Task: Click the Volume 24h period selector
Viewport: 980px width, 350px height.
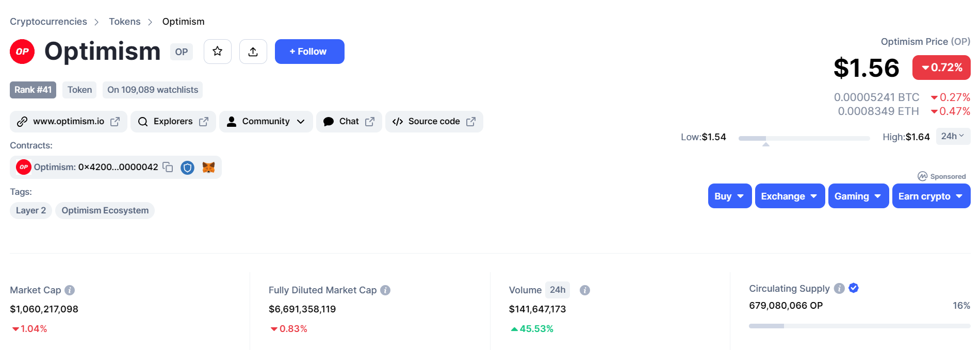Action: [x=558, y=290]
